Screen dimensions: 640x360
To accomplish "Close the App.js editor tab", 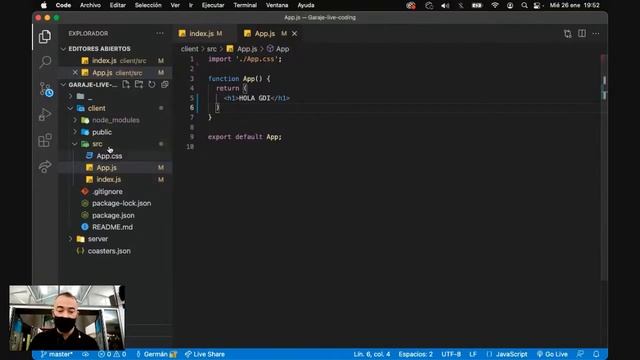I will [294, 33].
